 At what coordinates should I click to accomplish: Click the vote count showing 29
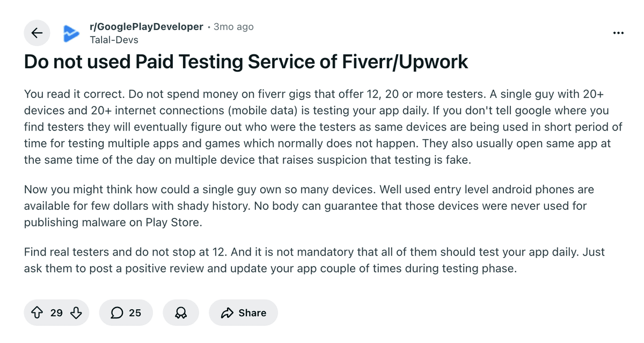pos(56,312)
